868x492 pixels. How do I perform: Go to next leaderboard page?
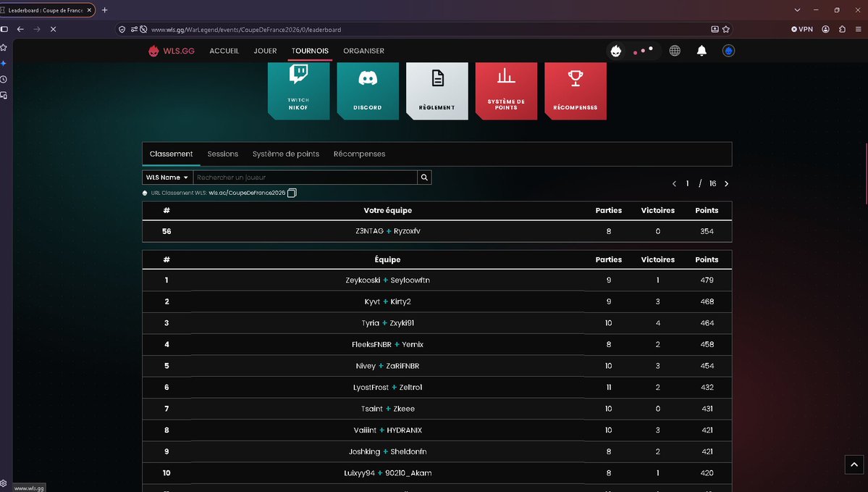coord(726,183)
